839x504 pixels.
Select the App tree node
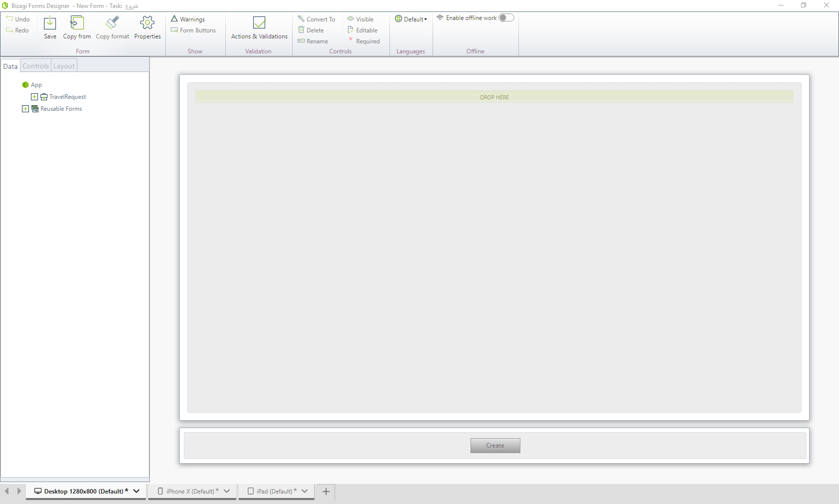pos(32,85)
